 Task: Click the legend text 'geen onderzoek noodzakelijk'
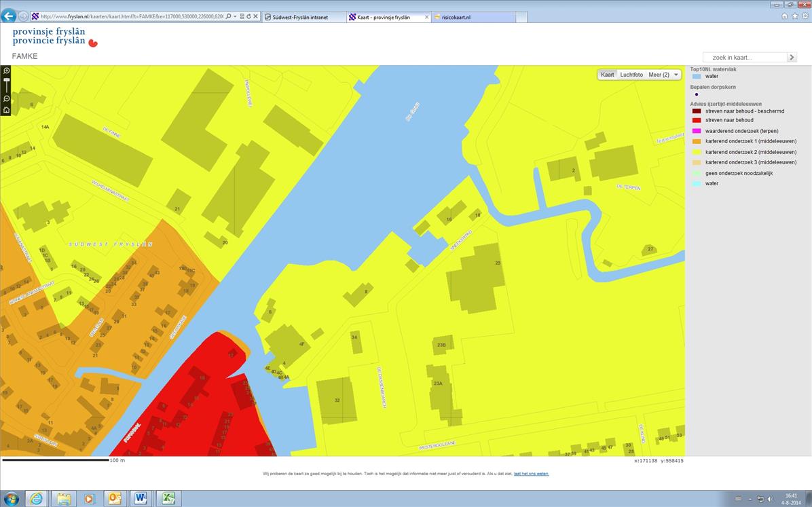[739, 174]
